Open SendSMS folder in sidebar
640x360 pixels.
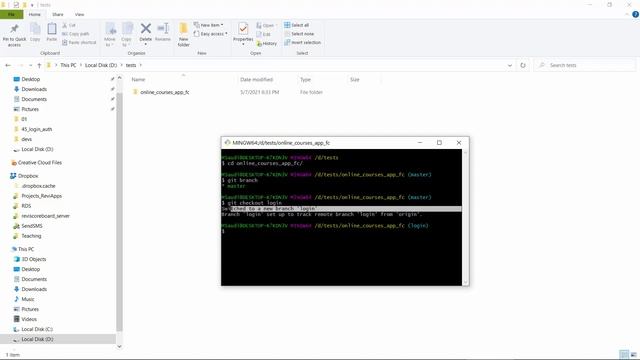(31, 226)
